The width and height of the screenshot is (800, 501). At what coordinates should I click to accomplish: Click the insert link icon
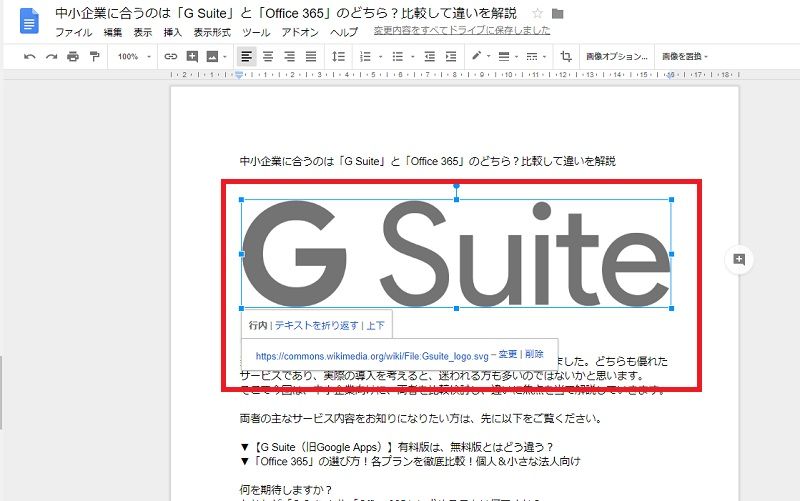coord(170,57)
